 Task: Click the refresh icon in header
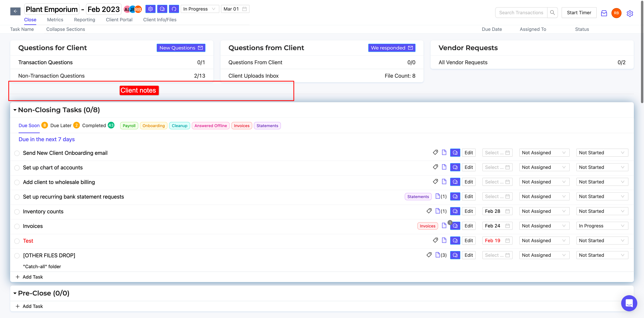click(174, 9)
